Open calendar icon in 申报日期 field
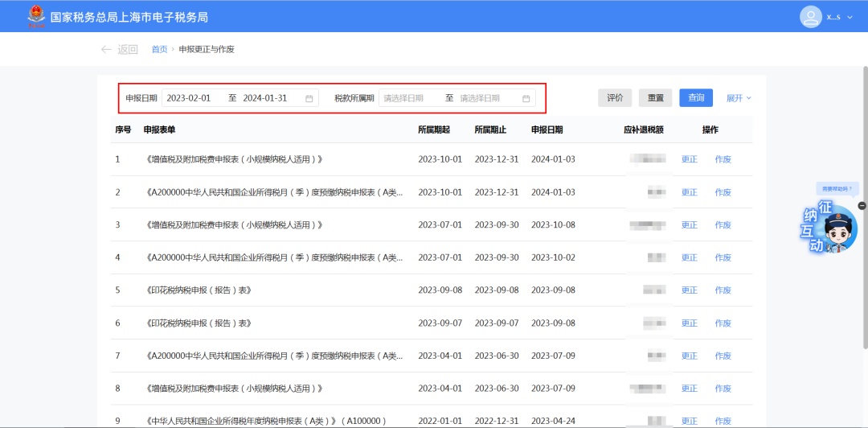The width and height of the screenshot is (868, 428). click(x=309, y=98)
